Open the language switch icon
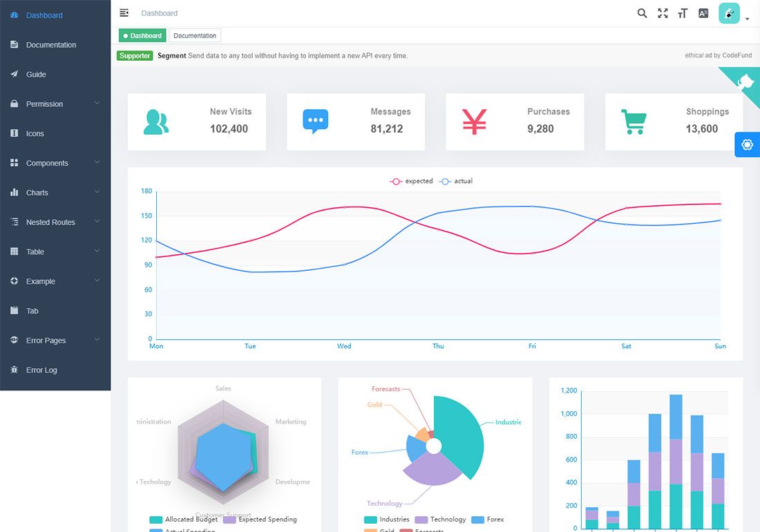Viewport: 760px width, 532px height. pyautogui.click(x=703, y=13)
